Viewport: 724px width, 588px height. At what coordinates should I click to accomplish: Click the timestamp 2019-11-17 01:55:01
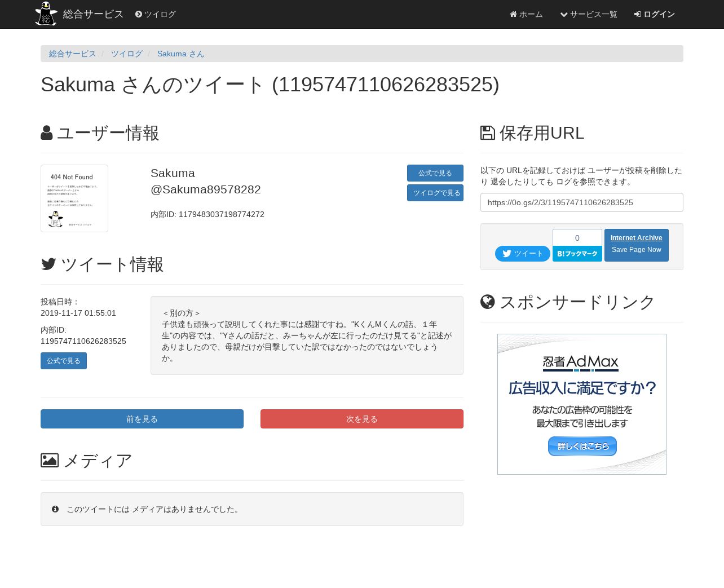[x=78, y=313]
